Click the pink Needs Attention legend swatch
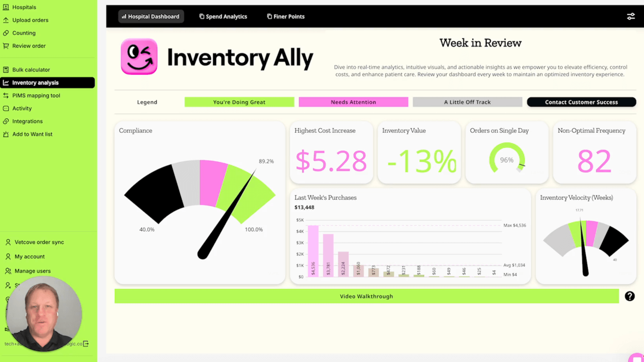 pos(353,102)
